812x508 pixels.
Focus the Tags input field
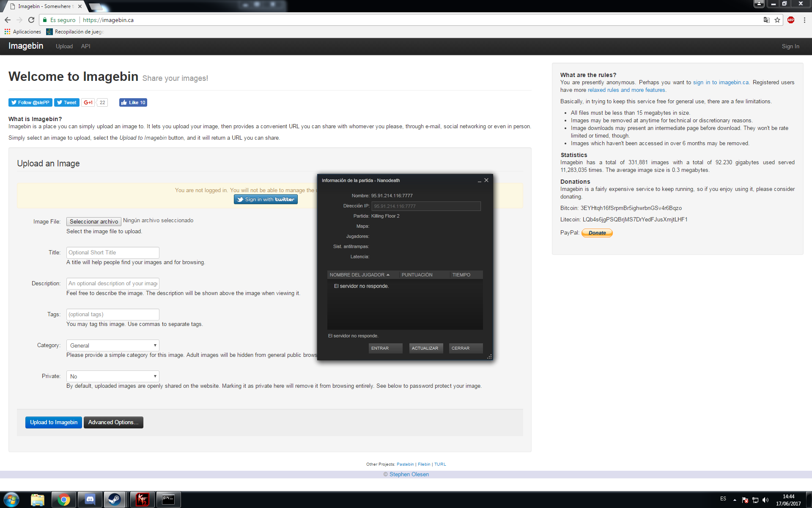point(113,315)
